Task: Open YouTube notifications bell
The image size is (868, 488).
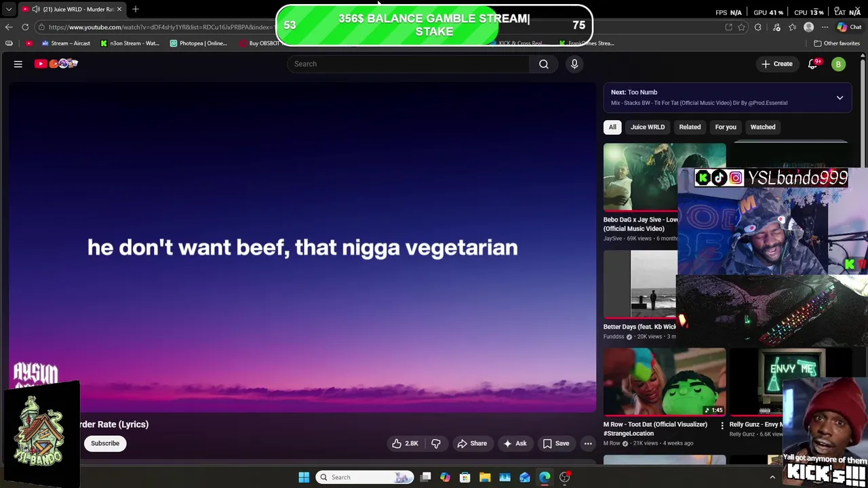Action: tap(813, 64)
